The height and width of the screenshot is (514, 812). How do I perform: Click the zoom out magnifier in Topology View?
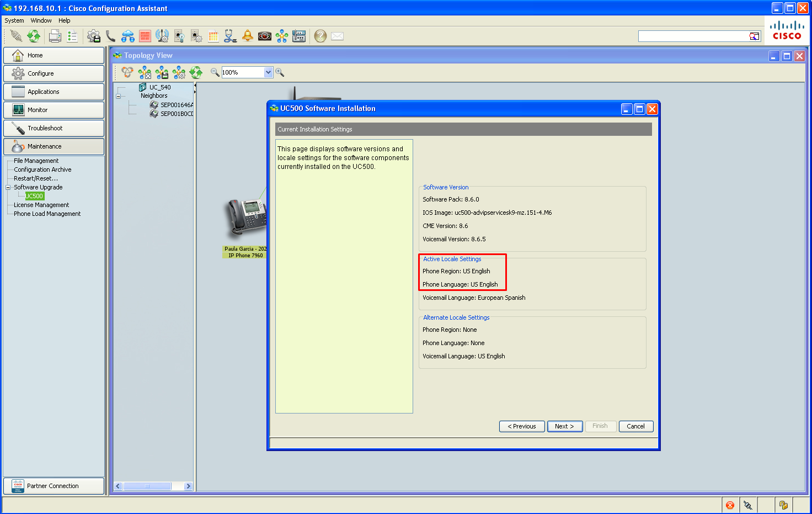click(215, 72)
